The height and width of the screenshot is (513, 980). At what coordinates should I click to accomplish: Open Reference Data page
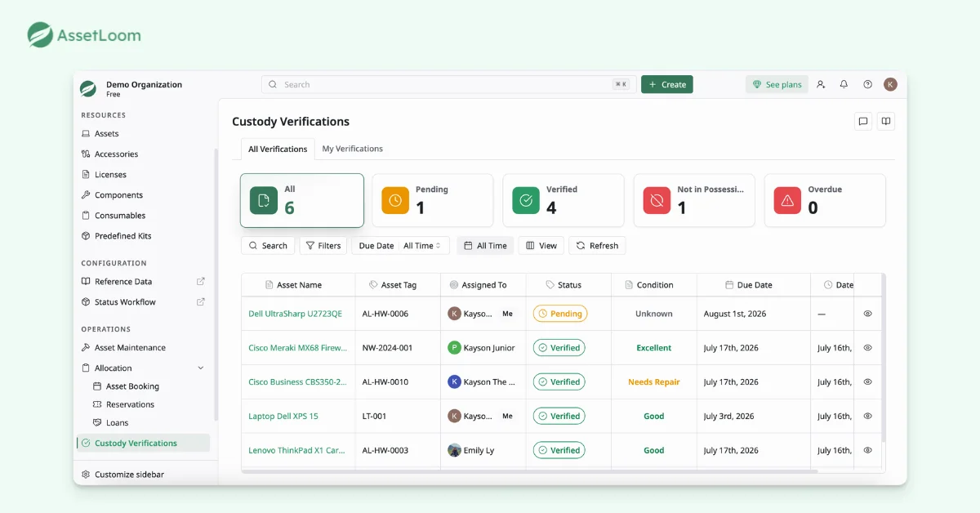[123, 281]
